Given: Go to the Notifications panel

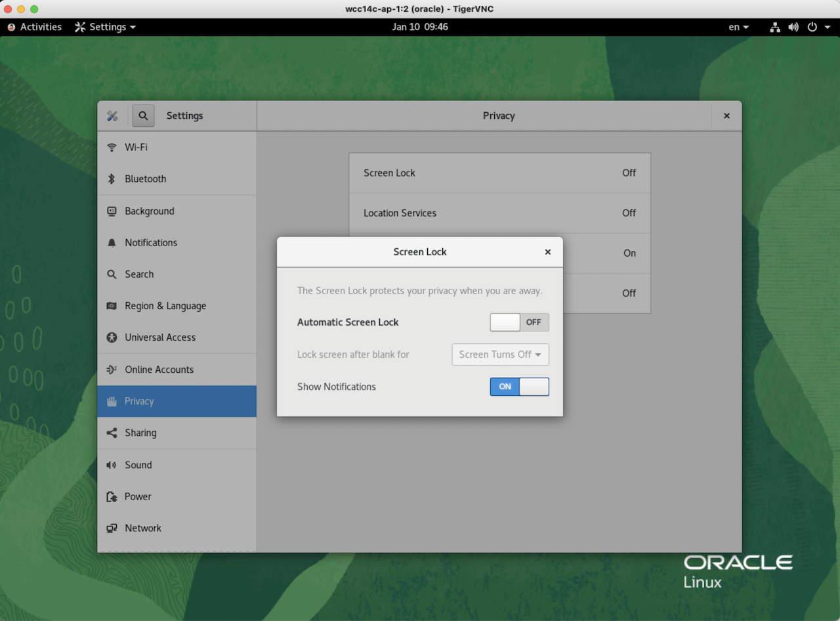Looking at the screenshot, I should tap(177, 242).
